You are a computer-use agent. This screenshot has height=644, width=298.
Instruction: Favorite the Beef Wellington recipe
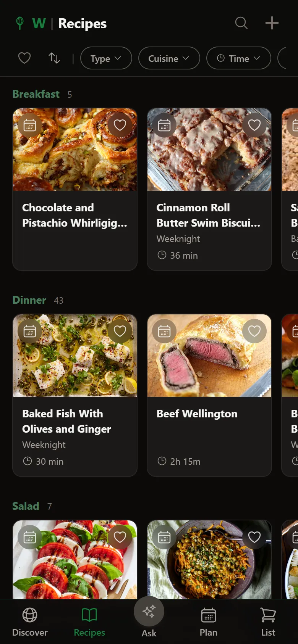click(x=254, y=331)
